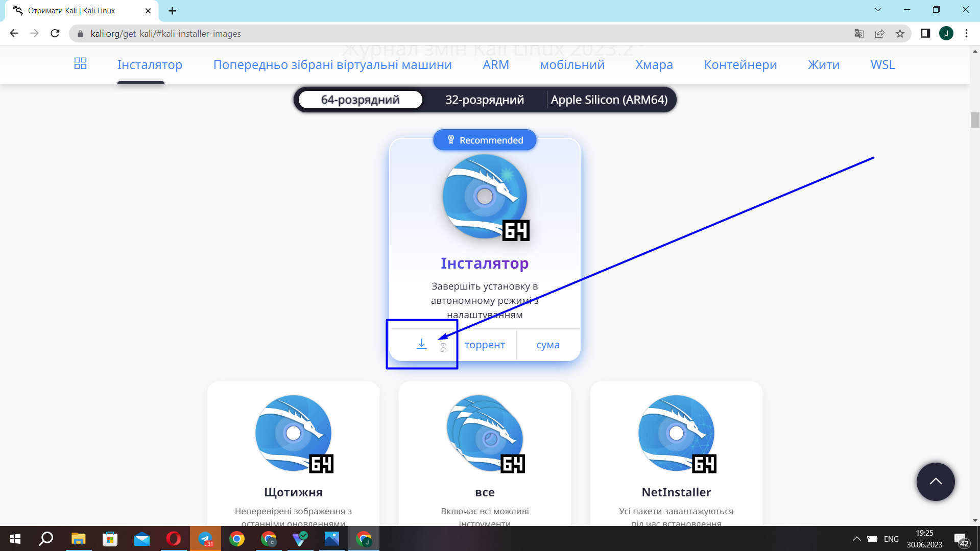Open Opera browser from taskbar
This screenshot has width=980, height=551.
point(173,539)
